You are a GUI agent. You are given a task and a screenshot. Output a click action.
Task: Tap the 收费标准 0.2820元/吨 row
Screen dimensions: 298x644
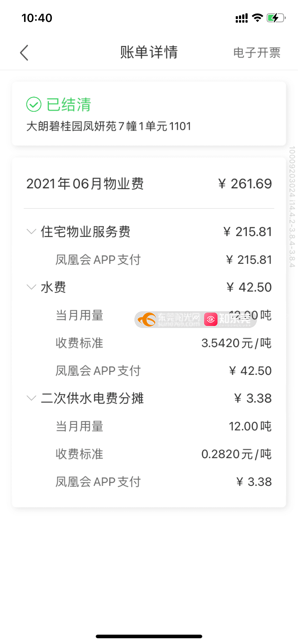pyautogui.click(x=163, y=454)
